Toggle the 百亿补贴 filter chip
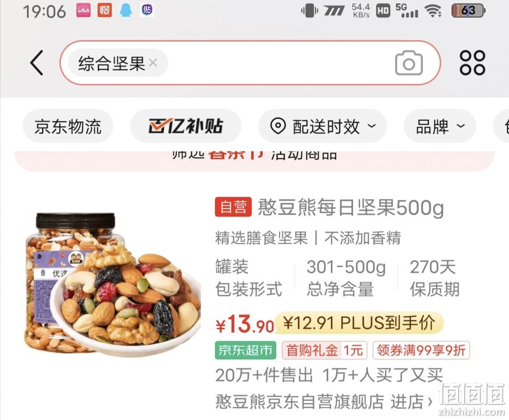This screenshot has height=420, width=509. pos(186,126)
